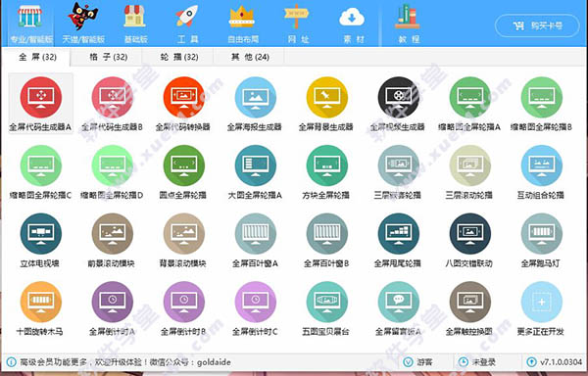Click the 购买卡号 button
Image resolution: width=588 pixels, height=376 pixels.
click(x=537, y=25)
